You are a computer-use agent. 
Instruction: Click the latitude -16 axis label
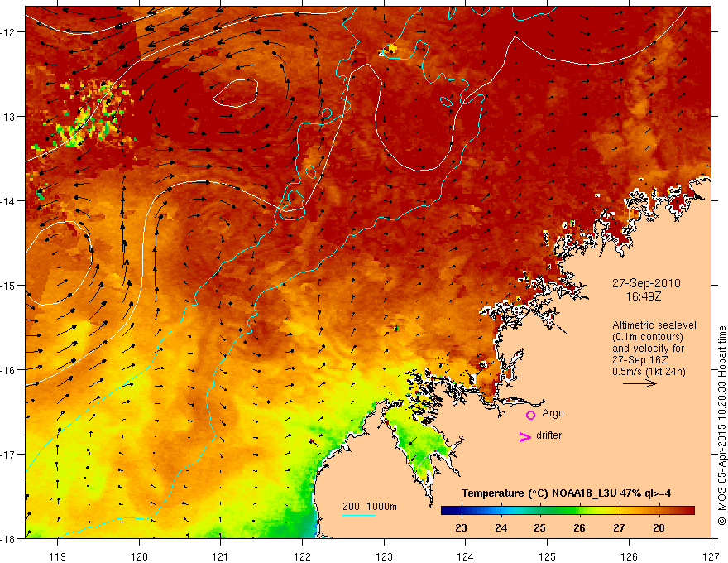[x=9, y=370]
